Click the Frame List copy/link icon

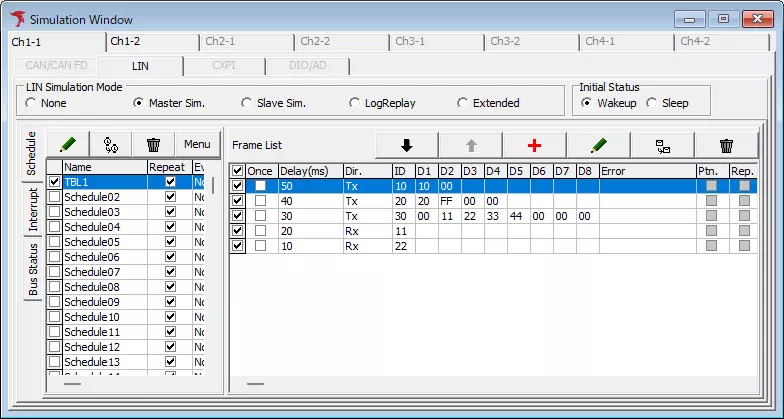pos(663,146)
